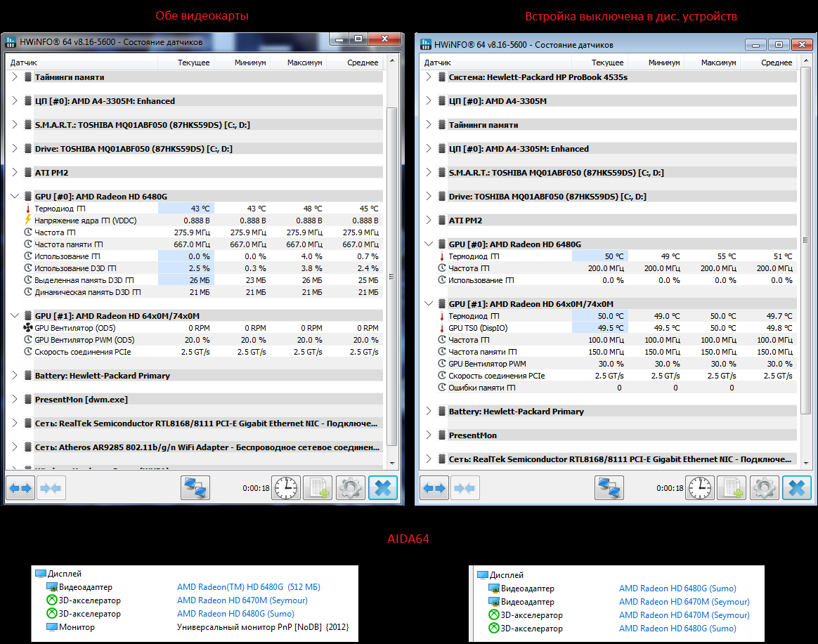Image resolution: width=818 pixels, height=644 pixels.
Task: Reset sensor values with clock icon in left window
Action: coord(287,488)
